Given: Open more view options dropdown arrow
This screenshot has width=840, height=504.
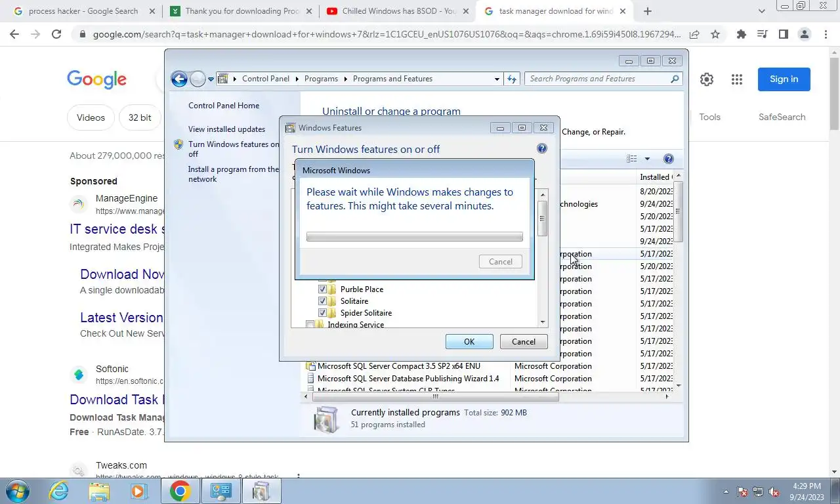Looking at the screenshot, I should pyautogui.click(x=646, y=159).
